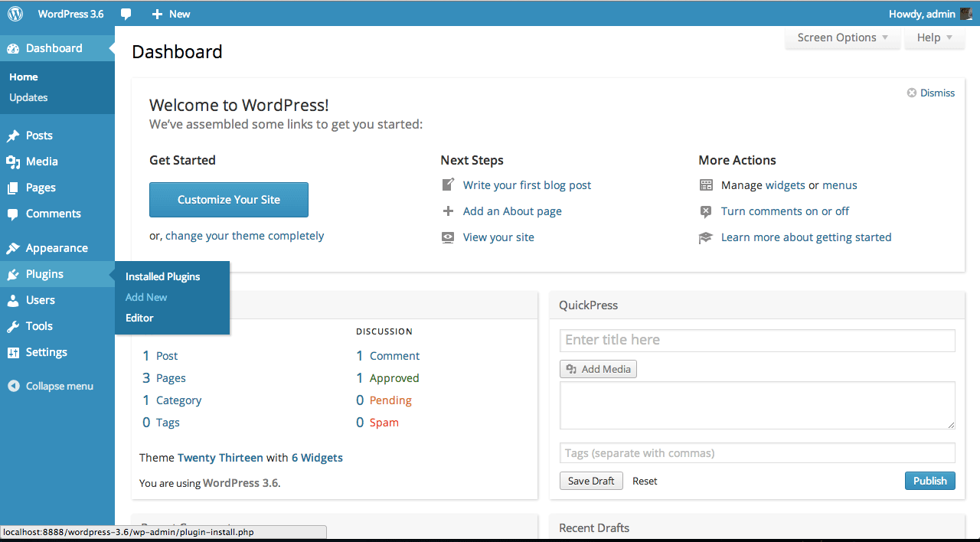
Task: Open the Howdy, admin account menu
Action: 930,14
